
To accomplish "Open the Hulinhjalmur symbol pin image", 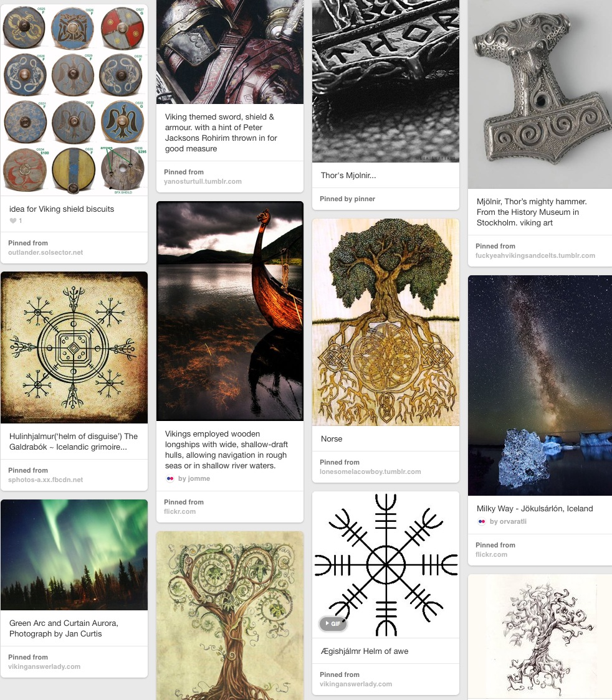I will tap(74, 348).
